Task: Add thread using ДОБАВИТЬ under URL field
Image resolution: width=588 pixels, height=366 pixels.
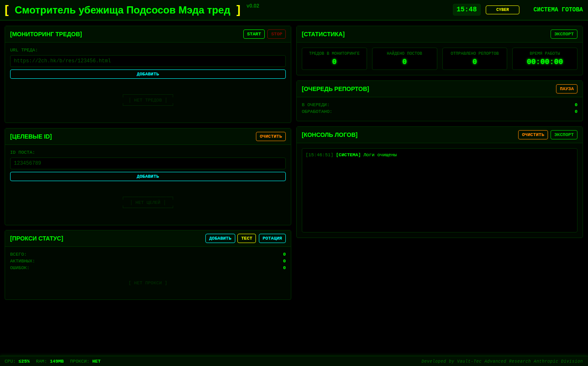Action: click(148, 74)
